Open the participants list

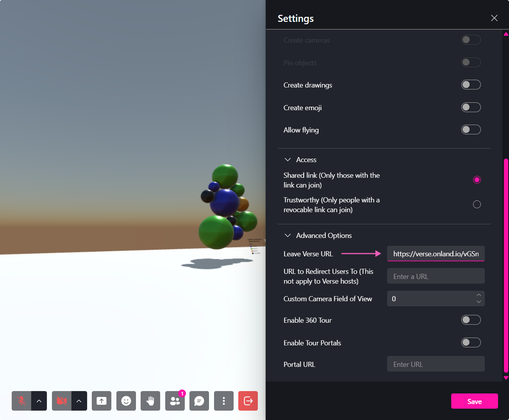[175, 401]
